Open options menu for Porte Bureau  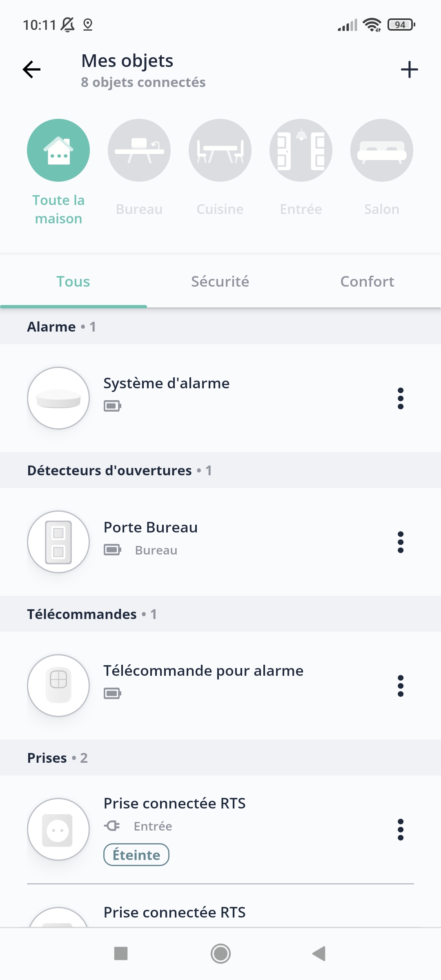(401, 542)
